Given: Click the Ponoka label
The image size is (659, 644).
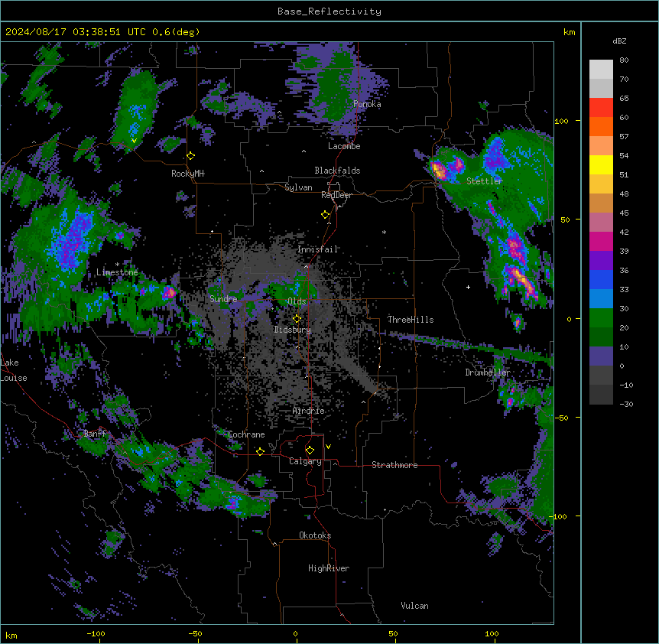Looking at the screenshot, I should tap(367, 104).
